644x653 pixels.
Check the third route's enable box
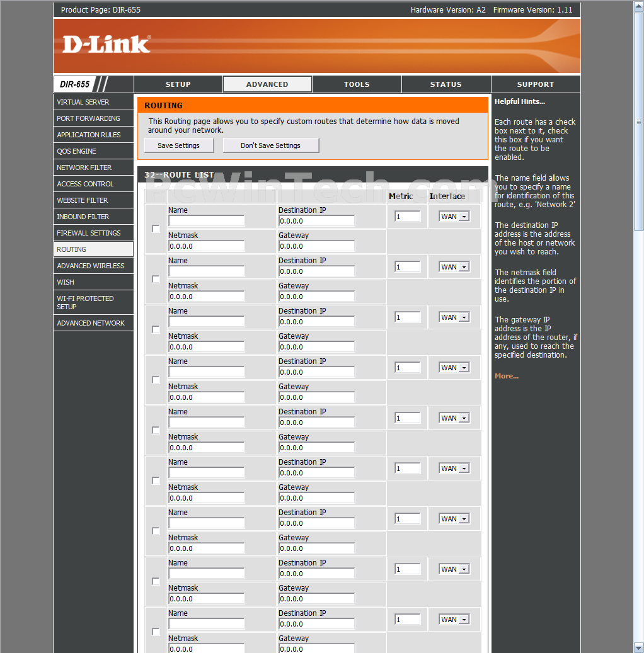[156, 329]
